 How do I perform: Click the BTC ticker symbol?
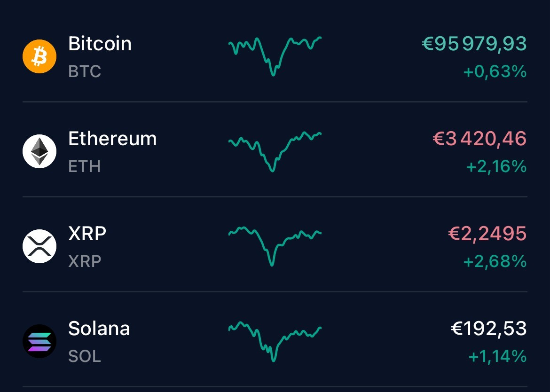click(x=85, y=71)
